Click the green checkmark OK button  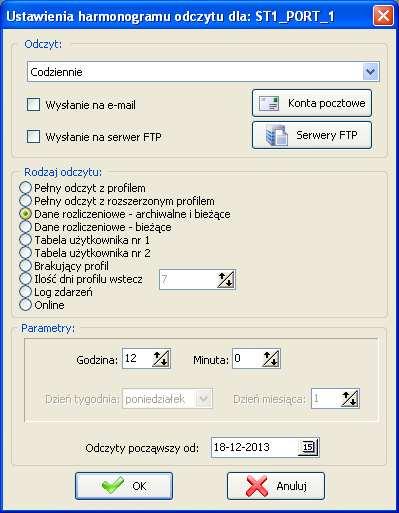tap(124, 486)
